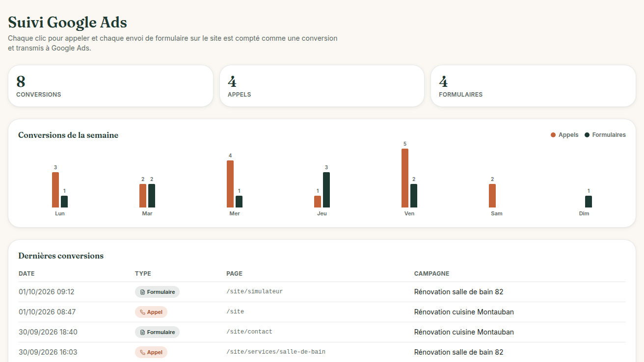Click the phone icon in the 08:47 Appel badge
The width and height of the screenshot is (644, 362).
click(x=142, y=312)
